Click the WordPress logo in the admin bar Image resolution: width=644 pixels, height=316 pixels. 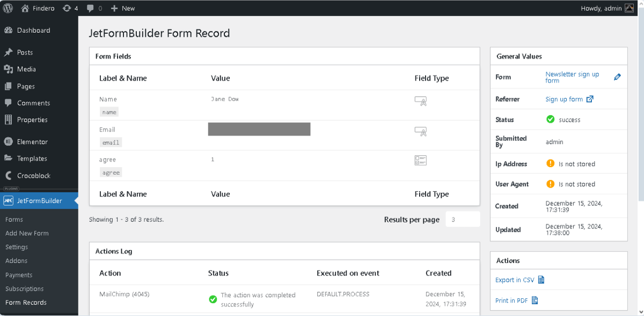8,8
